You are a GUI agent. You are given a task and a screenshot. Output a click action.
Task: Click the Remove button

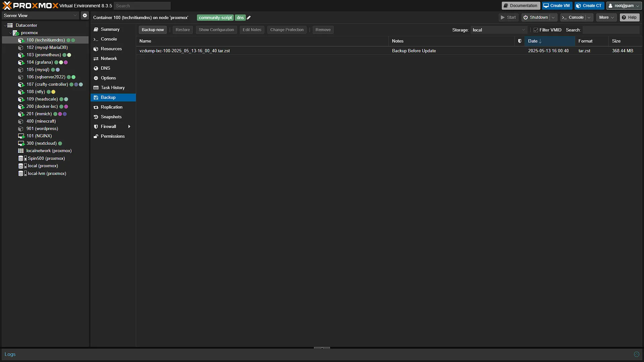pyautogui.click(x=323, y=30)
